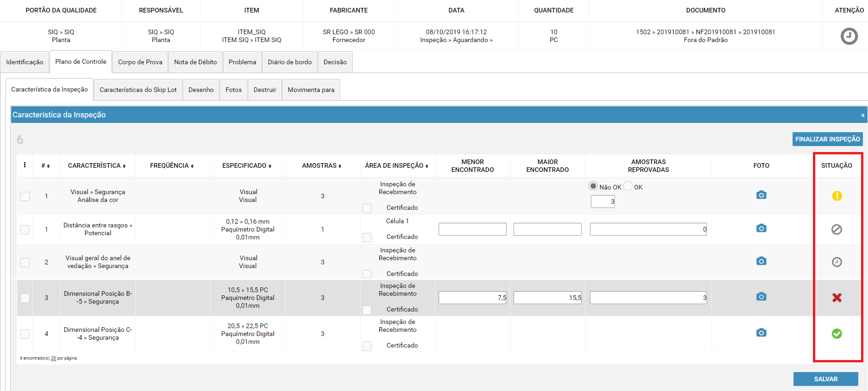
Task: Open the Desenho sub-tab
Action: [x=201, y=90]
